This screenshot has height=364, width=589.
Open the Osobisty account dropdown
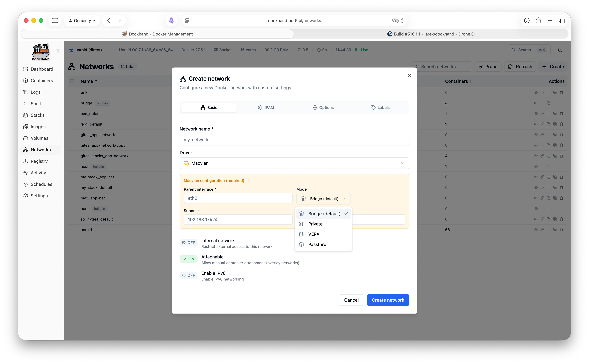(x=82, y=20)
